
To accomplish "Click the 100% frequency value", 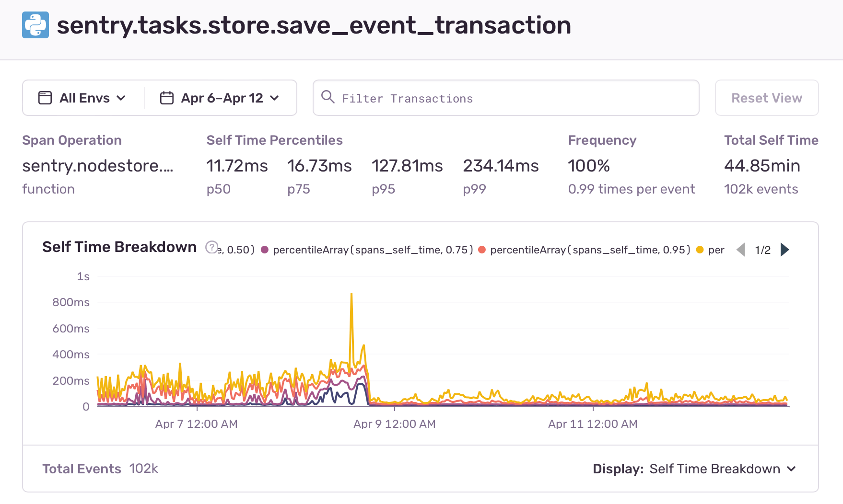I will click(x=589, y=166).
